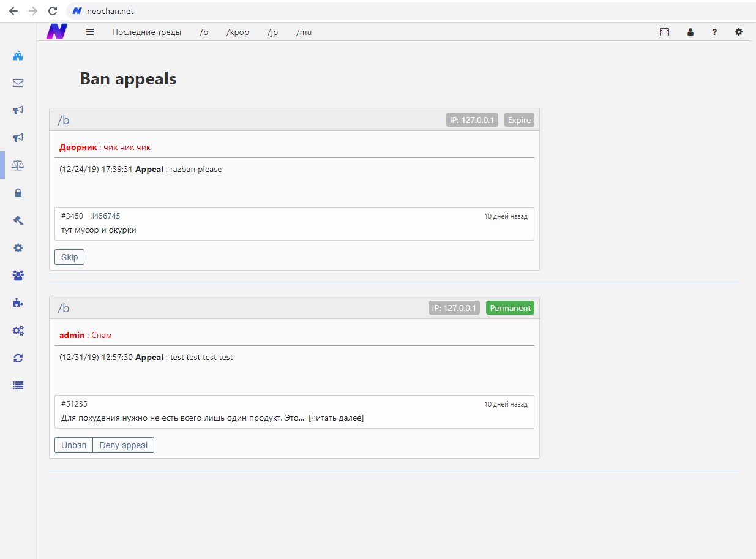Click the green Permanent ban badge
This screenshot has width=756, height=559.
(510, 308)
